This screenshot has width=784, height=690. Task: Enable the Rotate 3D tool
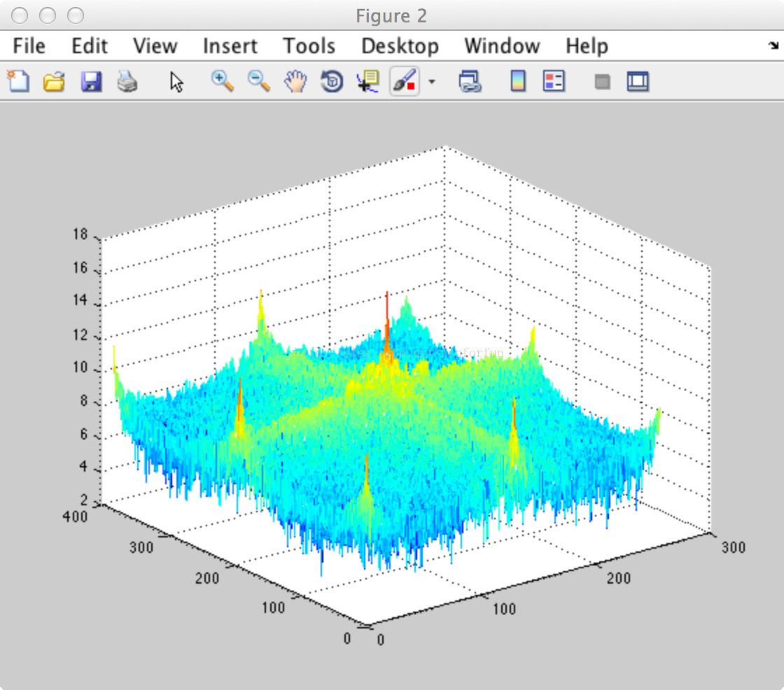click(x=332, y=81)
